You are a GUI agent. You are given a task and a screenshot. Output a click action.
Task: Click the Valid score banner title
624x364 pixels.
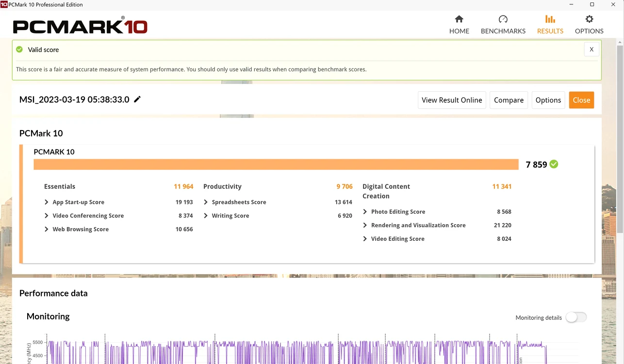coord(43,50)
